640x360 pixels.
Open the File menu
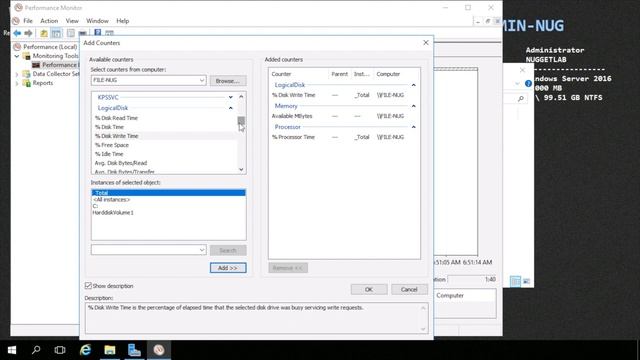(28, 21)
